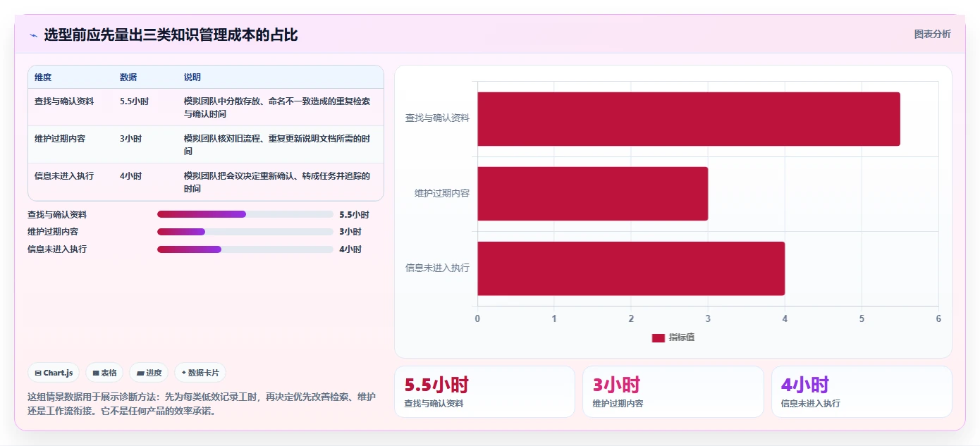Click the 3小时 progress value label
Viewport: 980px width, 446px height.
click(350, 232)
